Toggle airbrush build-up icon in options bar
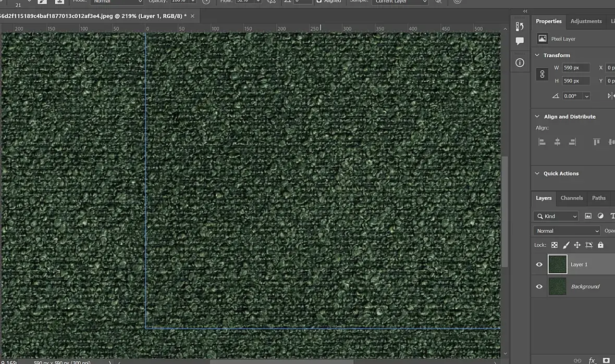This screenshot has height=364, width=615. tap(271, 1)
